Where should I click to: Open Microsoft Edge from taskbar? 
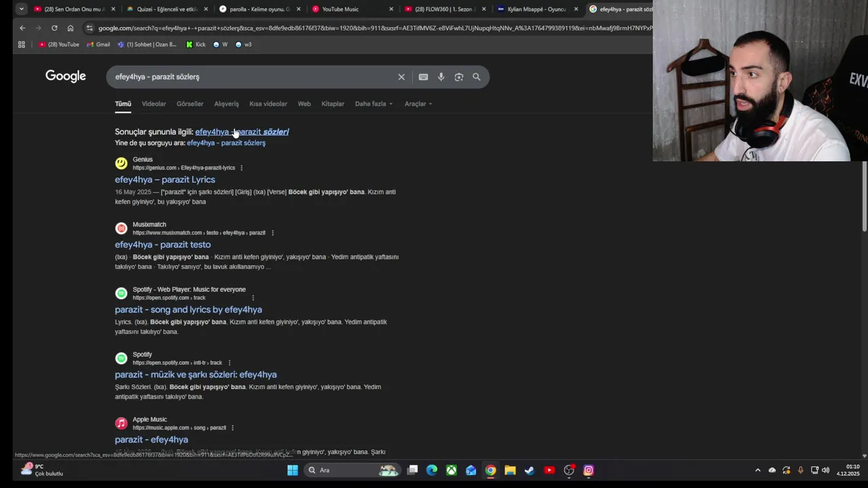click(x=432, y=470)
